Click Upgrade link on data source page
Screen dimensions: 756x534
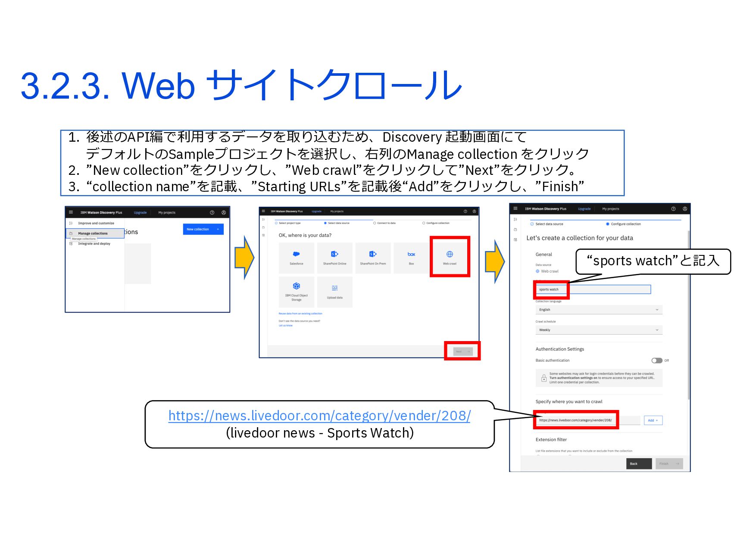(316, 211)
